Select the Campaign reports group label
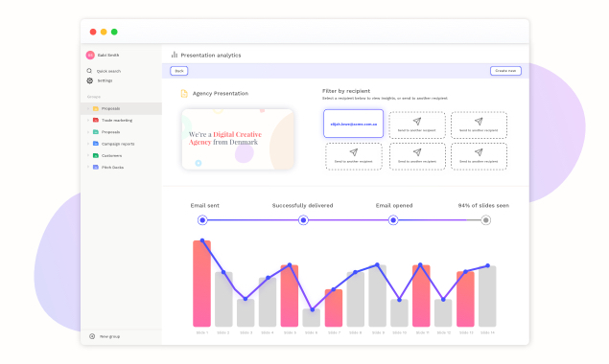 pos(118,144)
